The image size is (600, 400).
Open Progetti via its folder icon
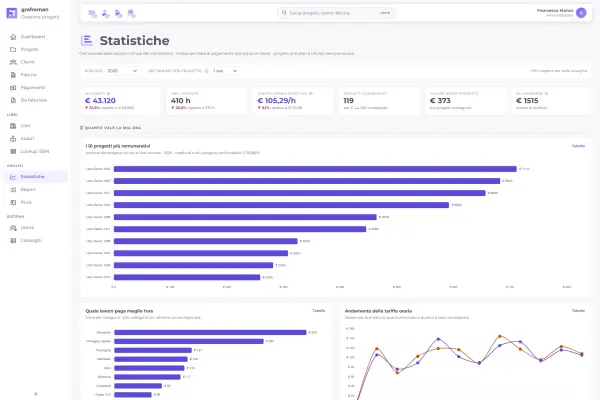point(13,49)
